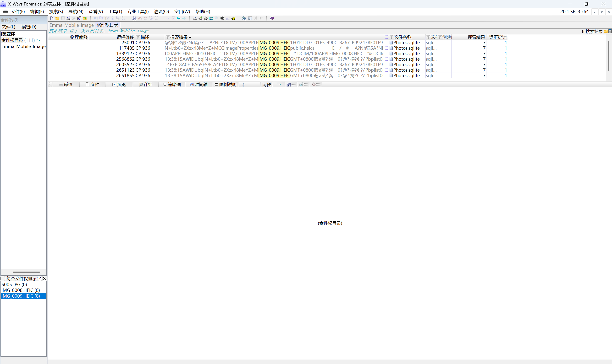Click the camera snapshot toolbar icon
The height and width of the screenshot is (364, 612).
click(x=222, y=18)
